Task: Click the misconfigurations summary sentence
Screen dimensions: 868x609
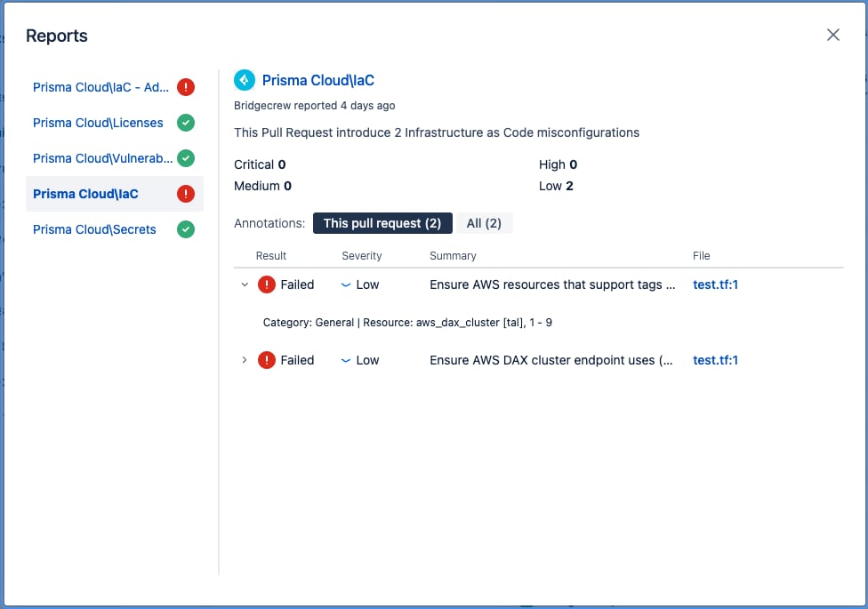Action: 436,132
